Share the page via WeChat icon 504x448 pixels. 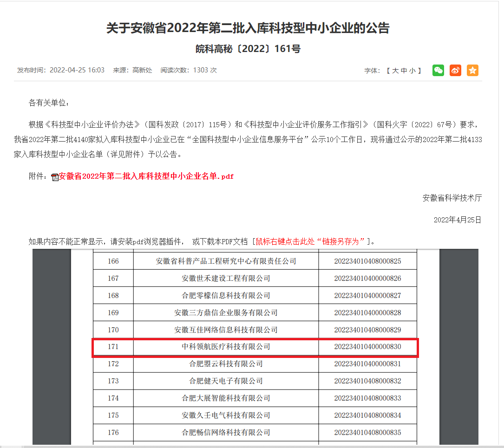coord(438,70)
